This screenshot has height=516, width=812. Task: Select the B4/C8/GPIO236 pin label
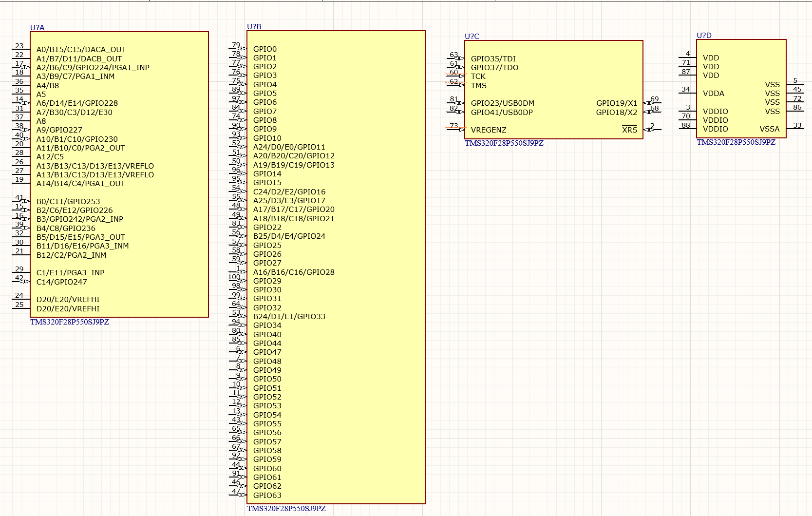[66, 229]
